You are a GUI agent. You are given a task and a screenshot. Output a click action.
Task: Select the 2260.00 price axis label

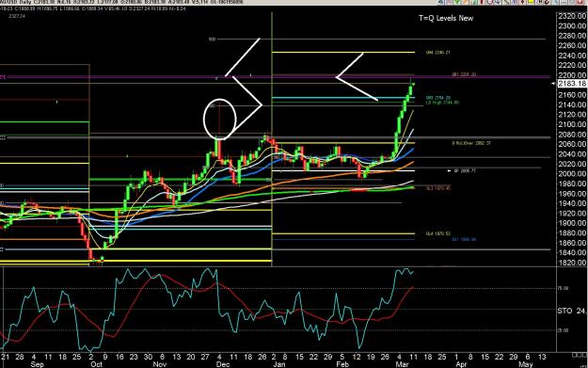[x=572, y=45]
